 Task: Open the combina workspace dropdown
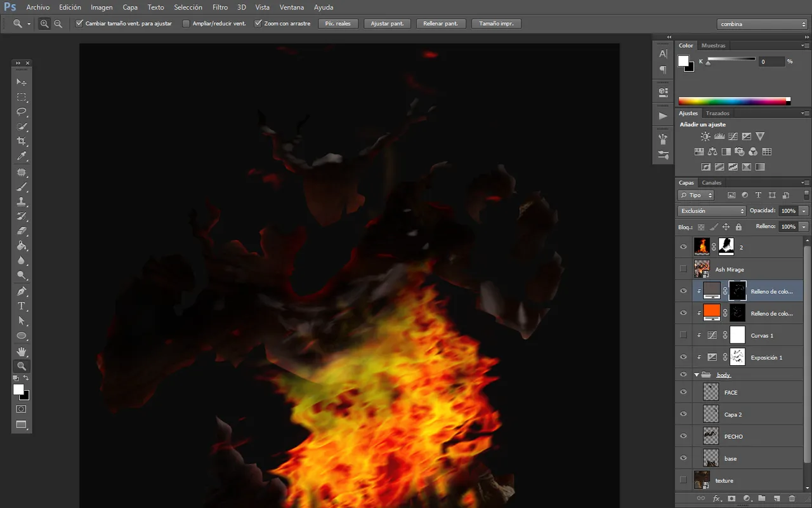click(763, 24)
